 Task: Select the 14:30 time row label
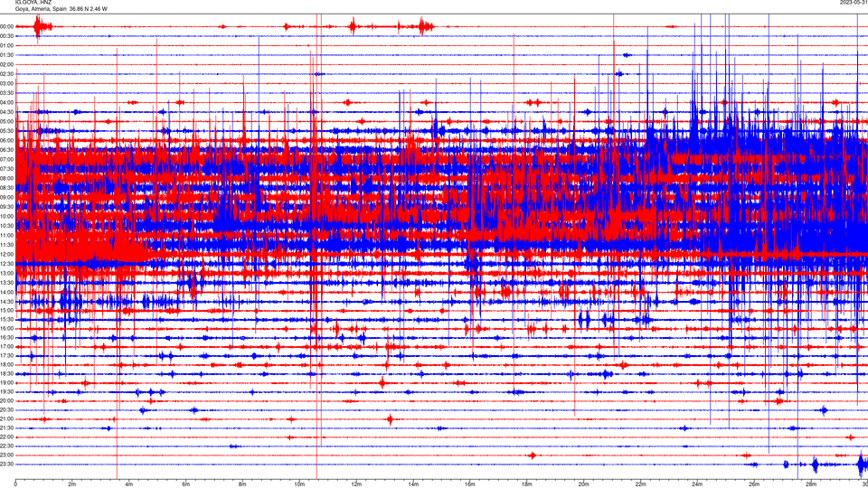click(x=6, y=302)
